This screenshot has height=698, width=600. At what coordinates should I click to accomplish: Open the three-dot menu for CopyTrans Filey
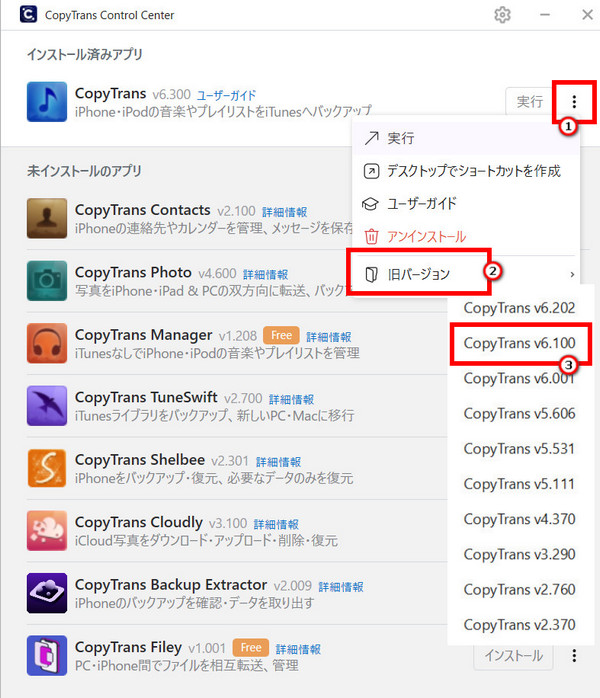point(574,655)
